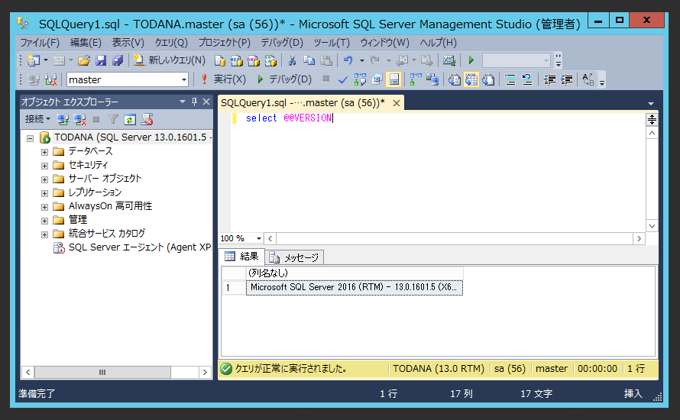This screenshot has height=420, width=680.
Task: Parse the query with the blue checkmark
Action: click(343, 80)
